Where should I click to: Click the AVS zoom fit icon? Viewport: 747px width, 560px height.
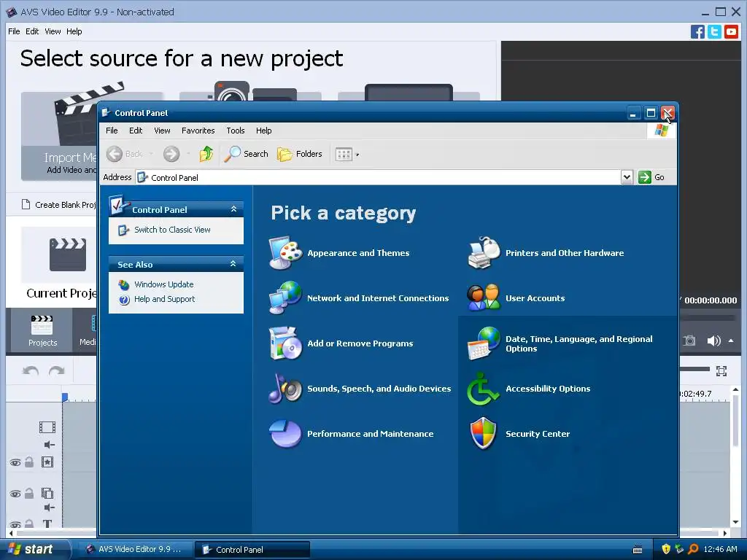click(x=721, y=371)
